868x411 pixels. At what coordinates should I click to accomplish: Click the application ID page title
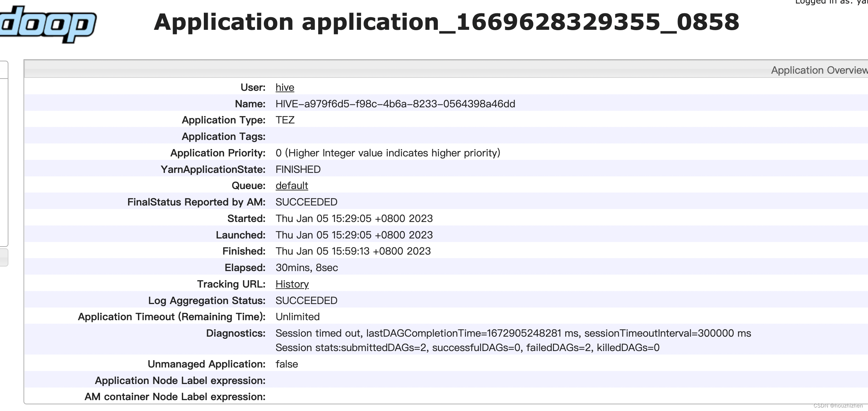coord(447,22)
